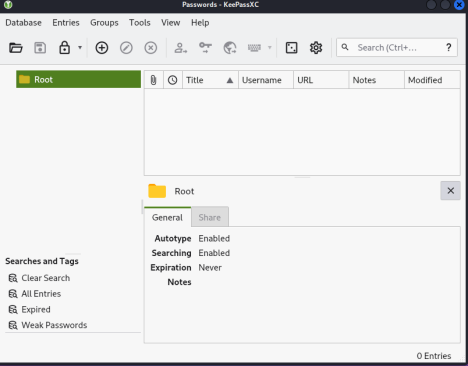Select Weak Passwords saved search
Viewport: 468px width, 366px height.
(x=54, y=325)
